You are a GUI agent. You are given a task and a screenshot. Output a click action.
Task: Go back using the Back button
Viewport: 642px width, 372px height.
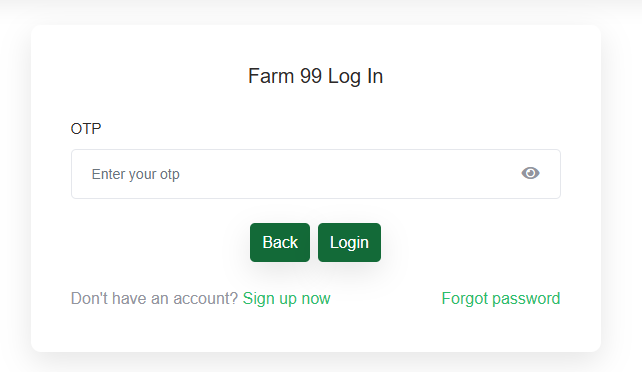coord(280,242)
